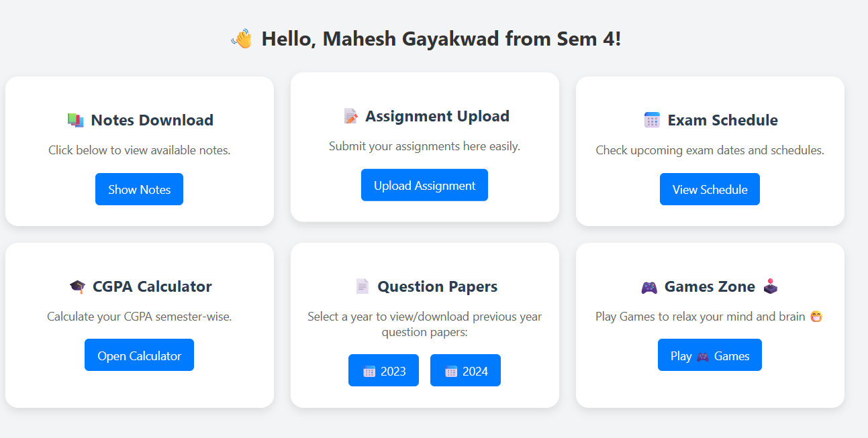868x438 pixels.
Task: Click the memo pencil icon beside Assignment Upload
Action: pos(350,116)
